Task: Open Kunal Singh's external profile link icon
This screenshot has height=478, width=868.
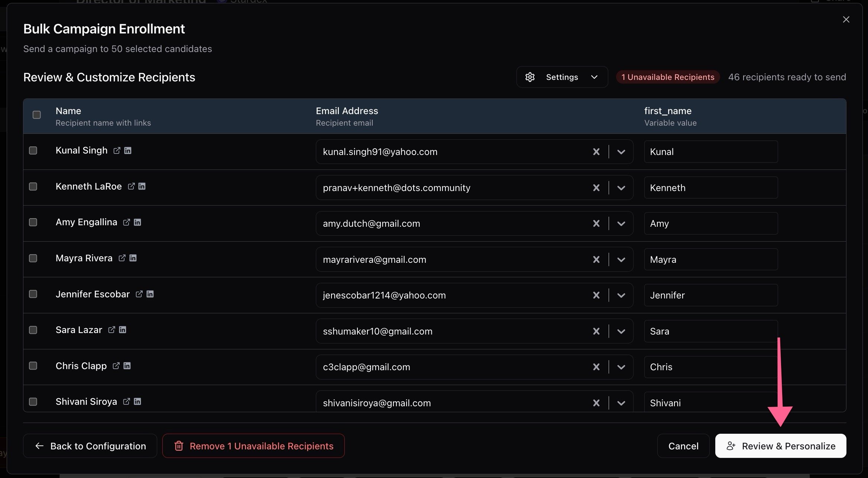Action: click(117, 150)
